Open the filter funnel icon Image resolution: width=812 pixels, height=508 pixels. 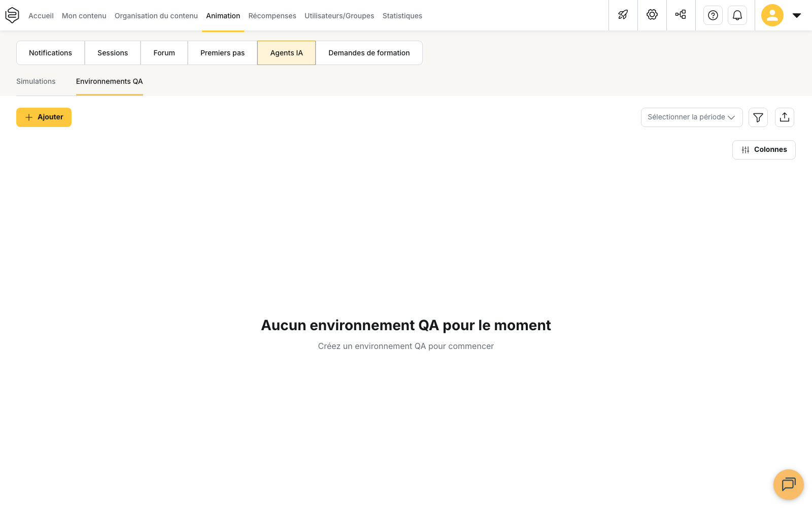pyautogui.click(x=758, y=117)
